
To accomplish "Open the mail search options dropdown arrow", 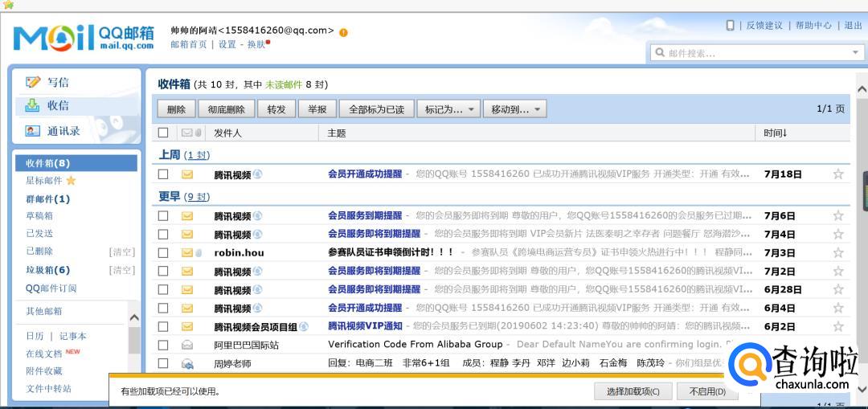I will point(855,53).
